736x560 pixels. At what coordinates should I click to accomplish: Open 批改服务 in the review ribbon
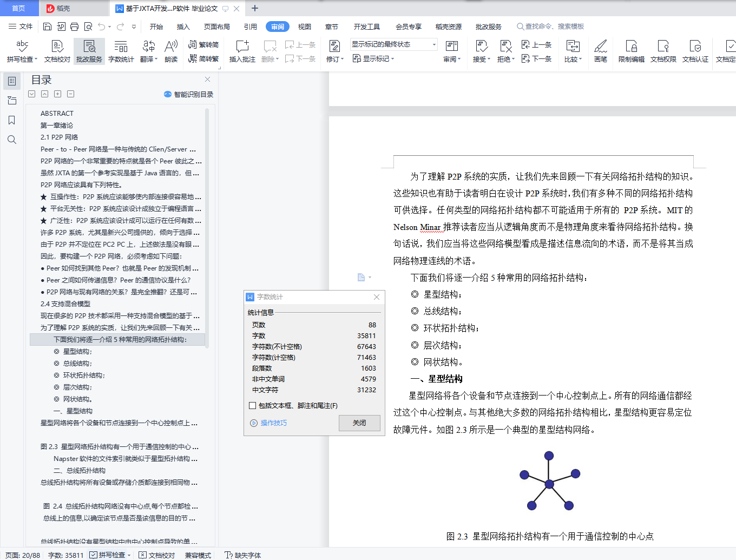(89, 51)
